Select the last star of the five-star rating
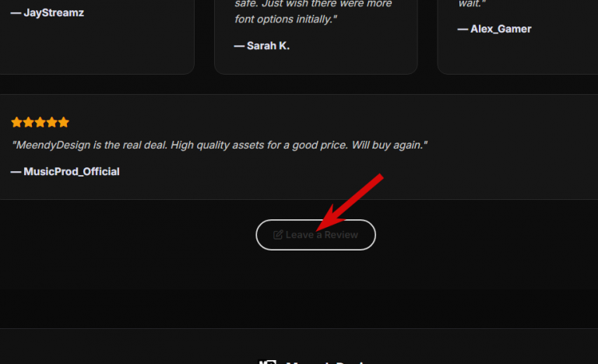Screen dimensions: 598x364 point(64,122)
